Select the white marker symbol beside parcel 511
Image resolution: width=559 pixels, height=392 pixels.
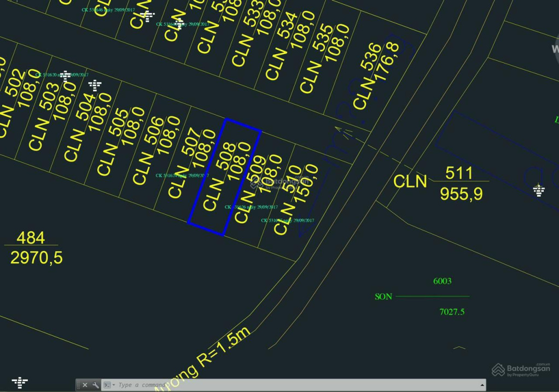(539, 190)
